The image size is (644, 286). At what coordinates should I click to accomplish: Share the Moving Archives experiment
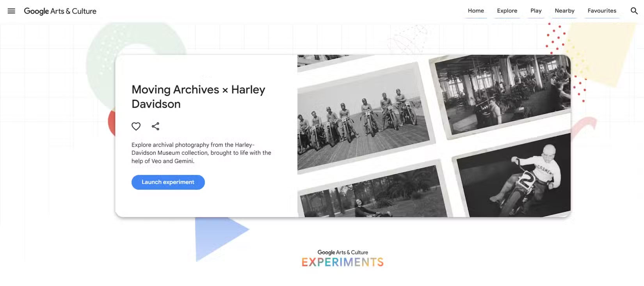click(x=155, y=126)
